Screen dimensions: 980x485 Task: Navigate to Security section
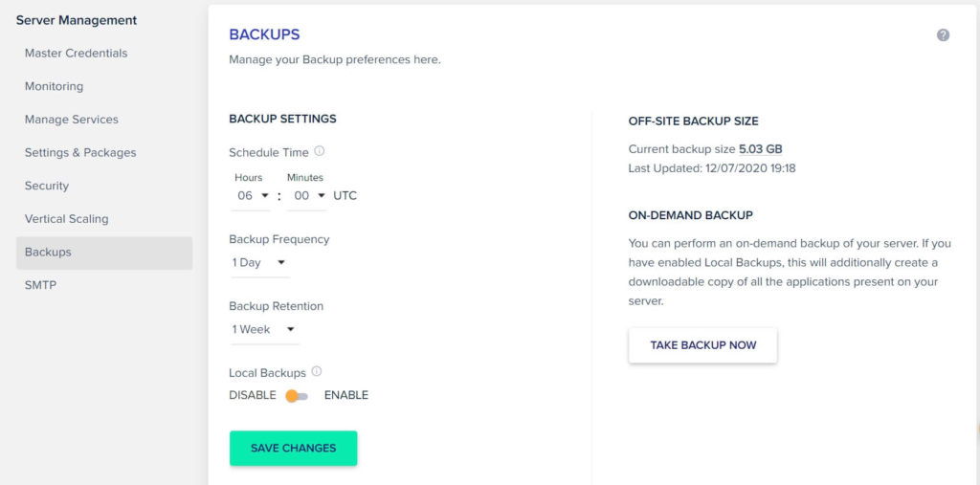pos(47,186)
